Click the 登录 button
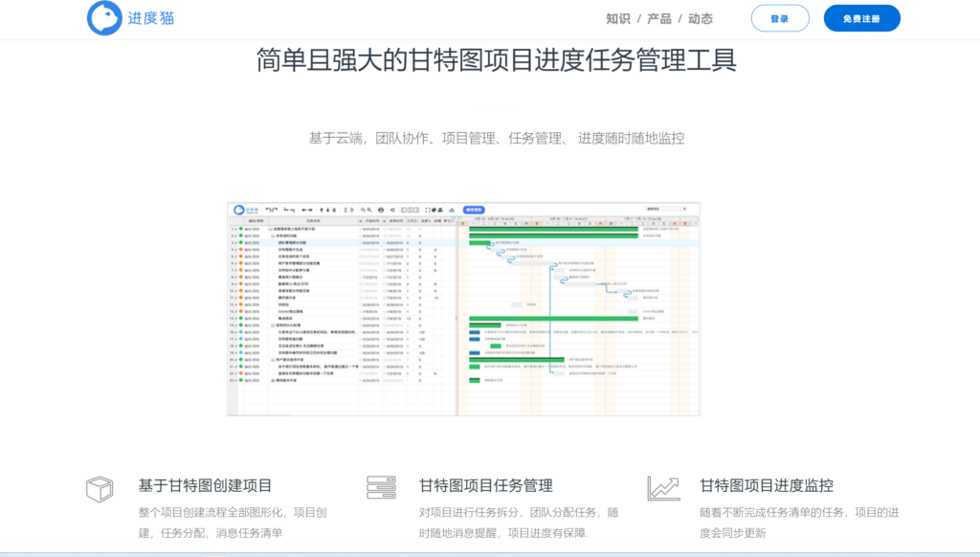Viewport: 980px width, 557px height. [780, 17]
